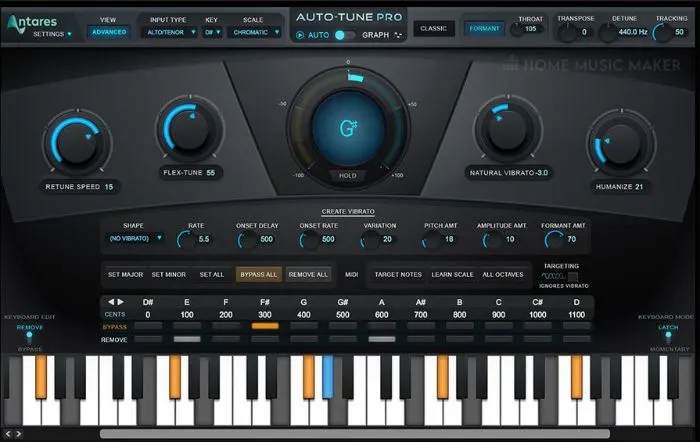Image resolution: width=700 pixels, height=442 pixels.
Task: Toggle the Formant button
Action: coord(484,29)
